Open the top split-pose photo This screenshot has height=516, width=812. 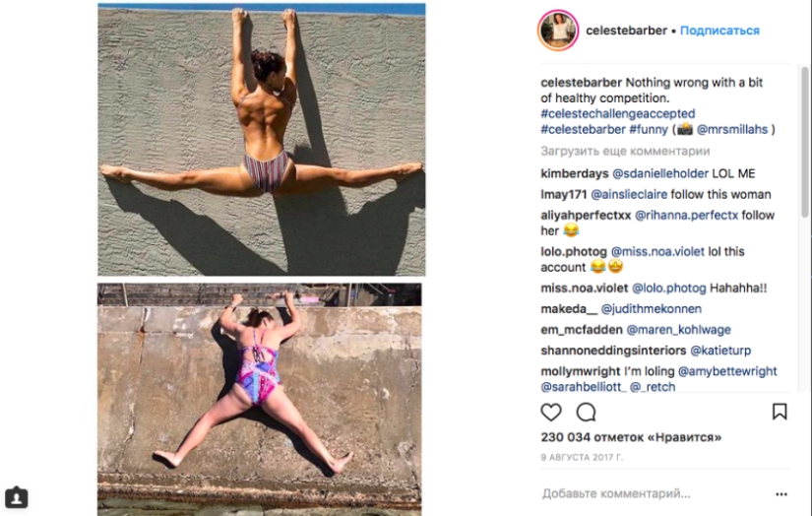261,138
